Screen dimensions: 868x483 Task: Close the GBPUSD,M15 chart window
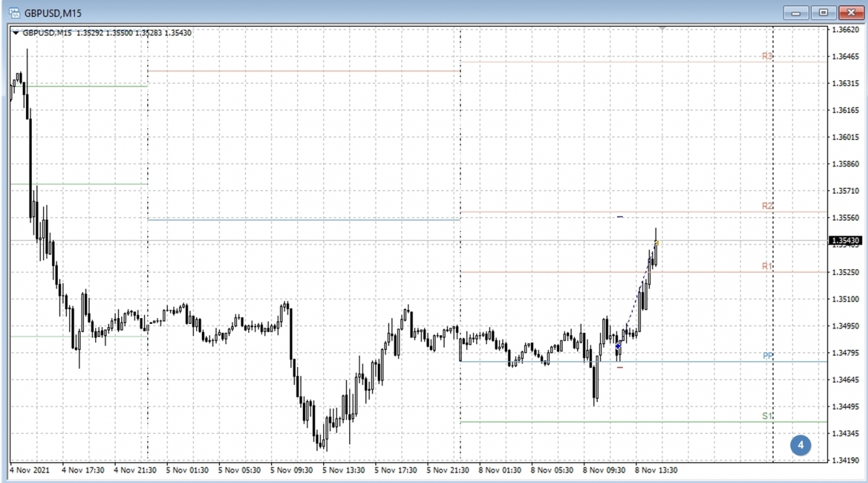click(851, 12)
